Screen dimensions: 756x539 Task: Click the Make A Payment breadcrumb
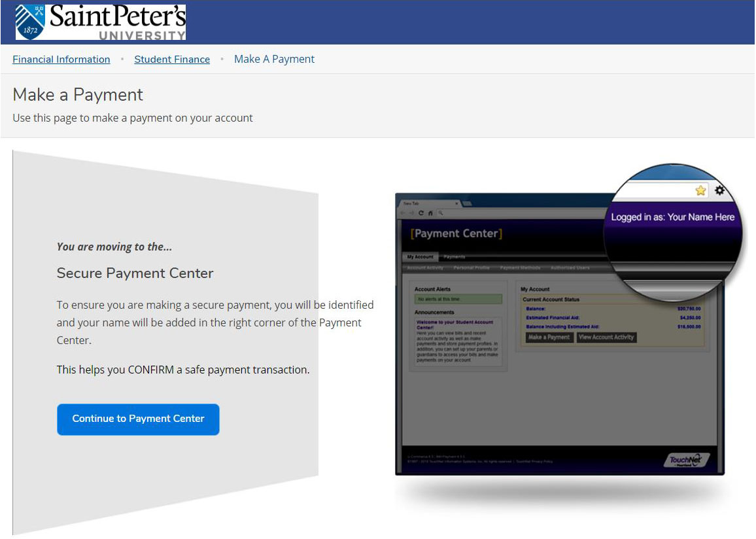coord(274,59)
